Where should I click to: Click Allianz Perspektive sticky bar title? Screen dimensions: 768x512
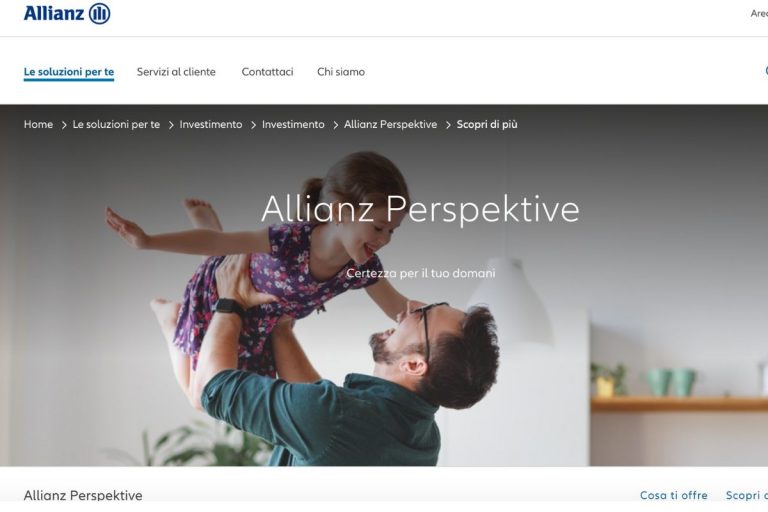tap(83, 495)
